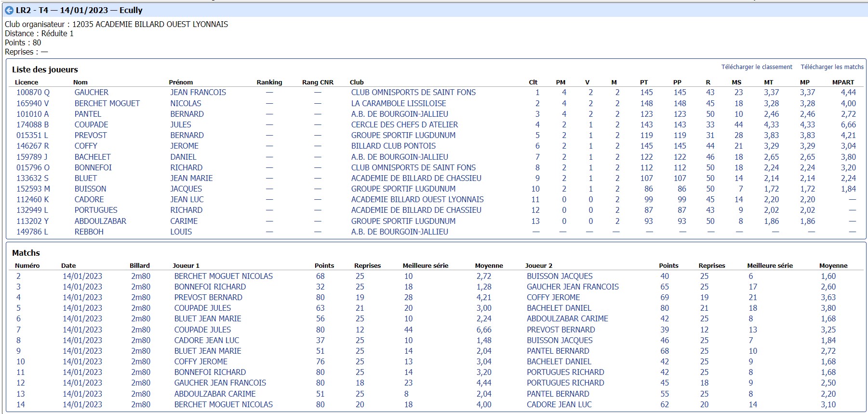Screen dimensions: 868x414
Task: Click BACHELET DANIEL in match 10 row
Action: point(559,361)
